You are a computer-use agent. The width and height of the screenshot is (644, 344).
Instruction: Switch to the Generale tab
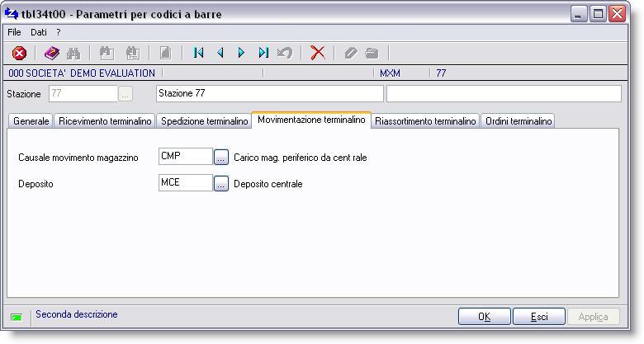pos(31,121)
